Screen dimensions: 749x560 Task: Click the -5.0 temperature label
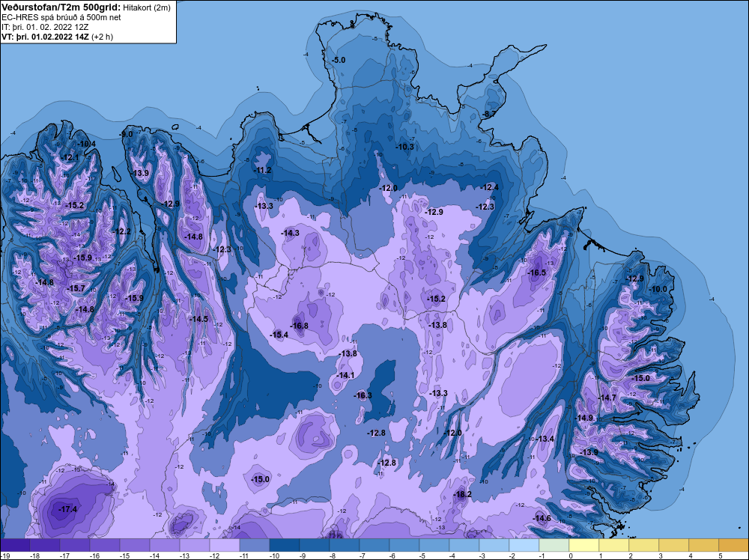coord(339,60)
